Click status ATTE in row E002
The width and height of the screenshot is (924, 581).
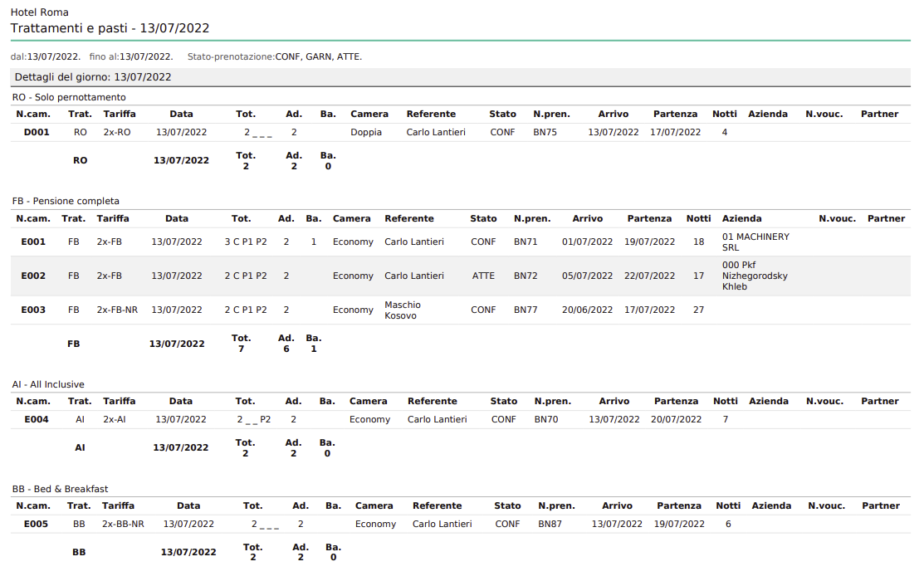pyautogui.click(x=483, y=276)
